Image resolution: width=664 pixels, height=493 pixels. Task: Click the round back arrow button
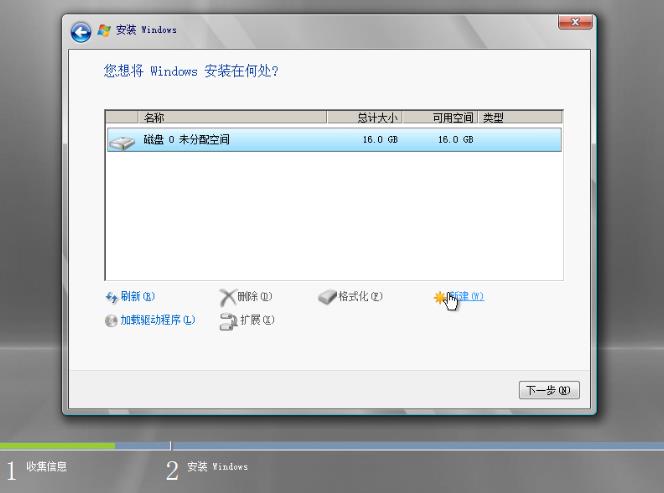point(80,31)
